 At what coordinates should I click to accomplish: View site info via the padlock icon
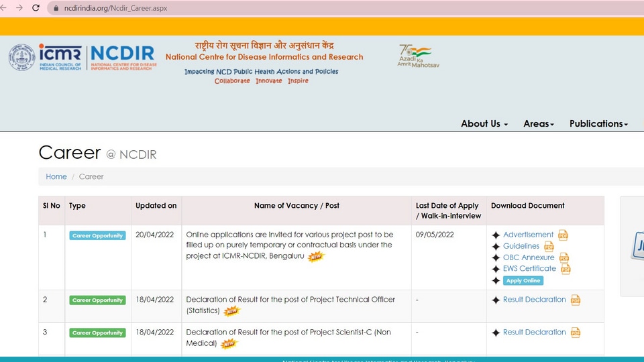pyautogui.click(x=56, y=8)
